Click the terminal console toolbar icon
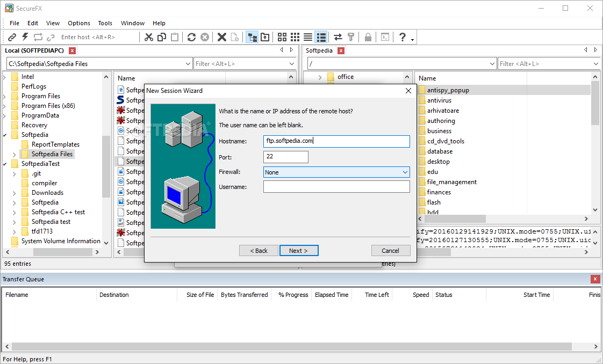This screenshot has height=364, width=603. [x=385, y=37]
